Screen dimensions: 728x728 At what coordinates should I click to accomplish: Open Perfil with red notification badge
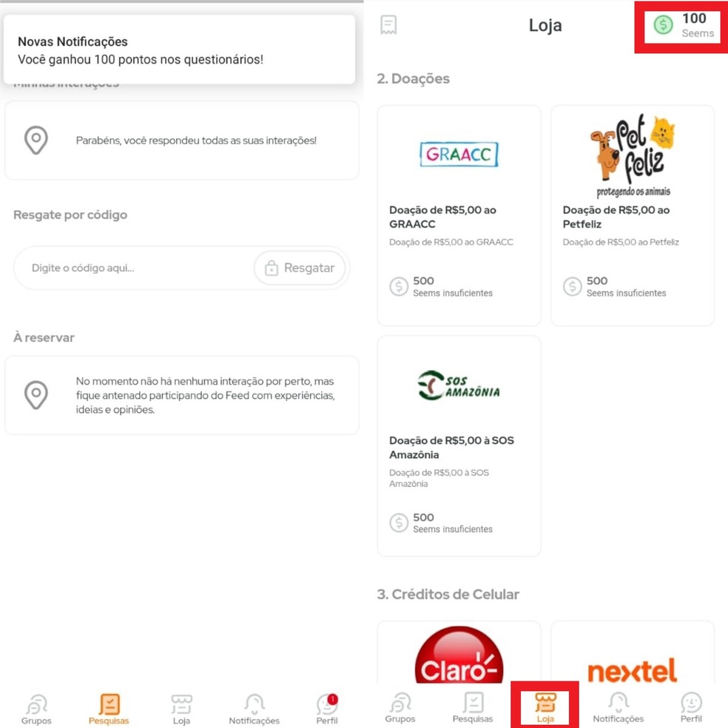pyautogui.click(x=327, y=710)
